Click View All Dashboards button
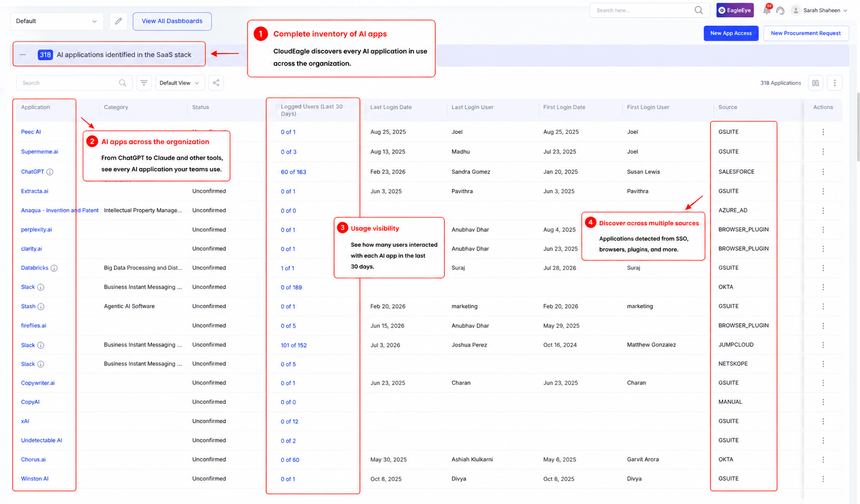 click(x=172, y=21)
